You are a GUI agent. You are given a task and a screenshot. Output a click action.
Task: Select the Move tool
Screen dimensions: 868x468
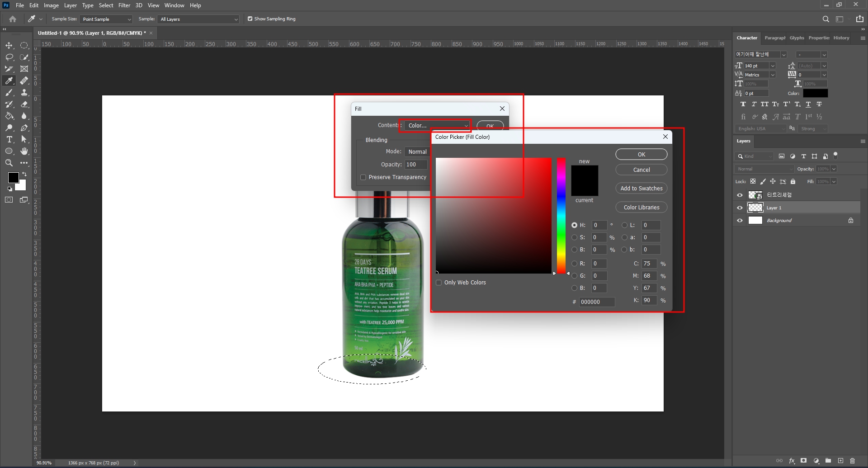coord(9,46)
